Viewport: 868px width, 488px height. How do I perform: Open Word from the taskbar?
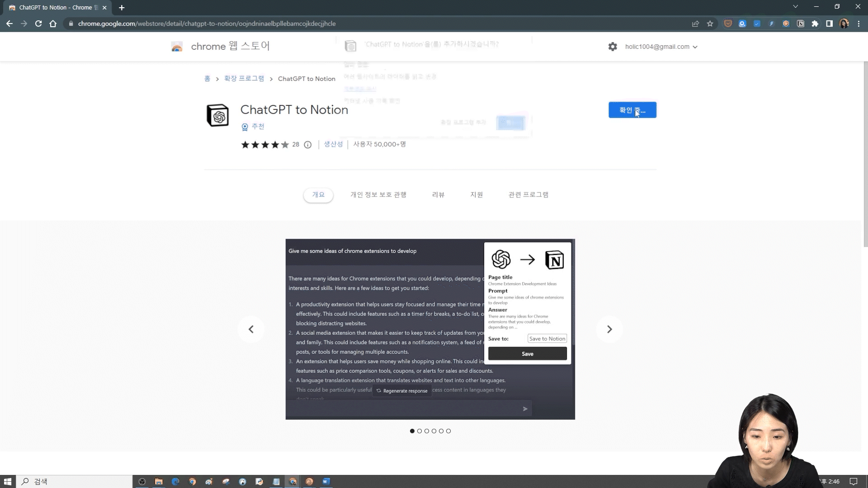pyautogui.click(x=326, y=481)
